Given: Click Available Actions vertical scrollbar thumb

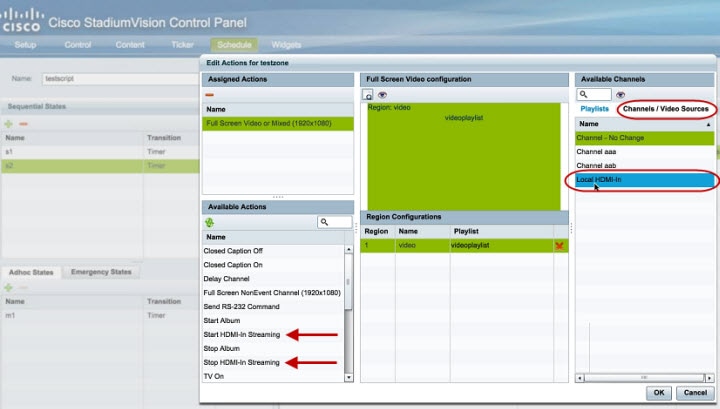Looking at the screenshot, I should pos(349,281).
